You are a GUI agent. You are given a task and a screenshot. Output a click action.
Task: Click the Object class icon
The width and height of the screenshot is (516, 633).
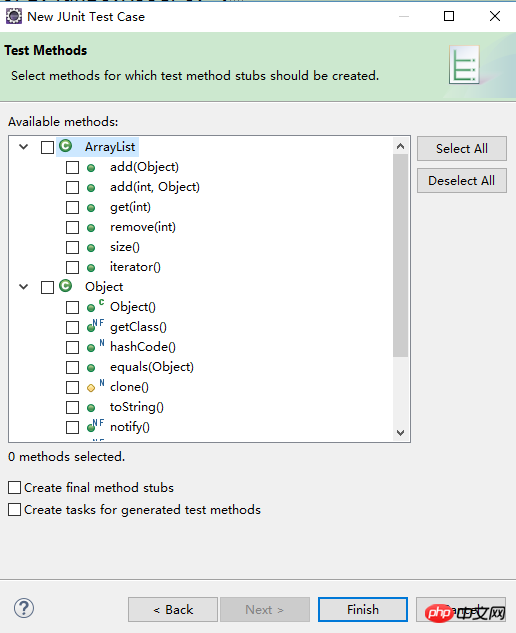[x=65, y=286]
